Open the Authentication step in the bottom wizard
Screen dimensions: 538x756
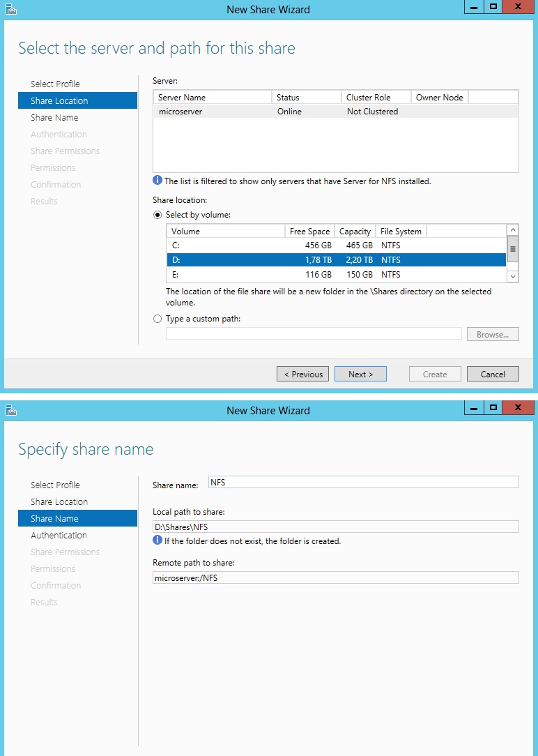click(59, 536)
